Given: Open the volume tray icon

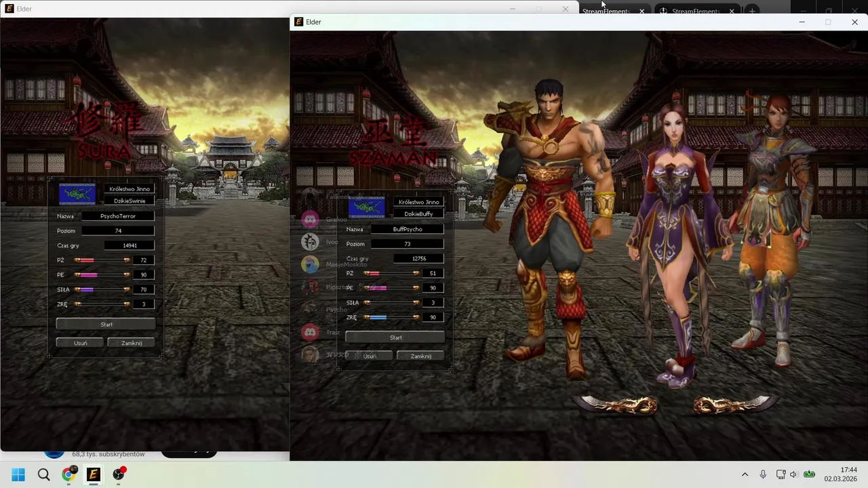Looking at the screenshot, I should coord(793,474).
